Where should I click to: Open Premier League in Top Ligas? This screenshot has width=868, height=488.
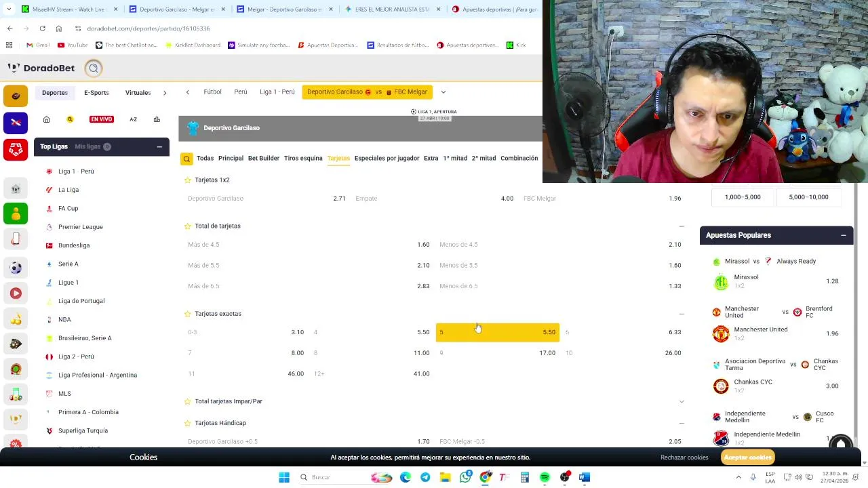81,227
